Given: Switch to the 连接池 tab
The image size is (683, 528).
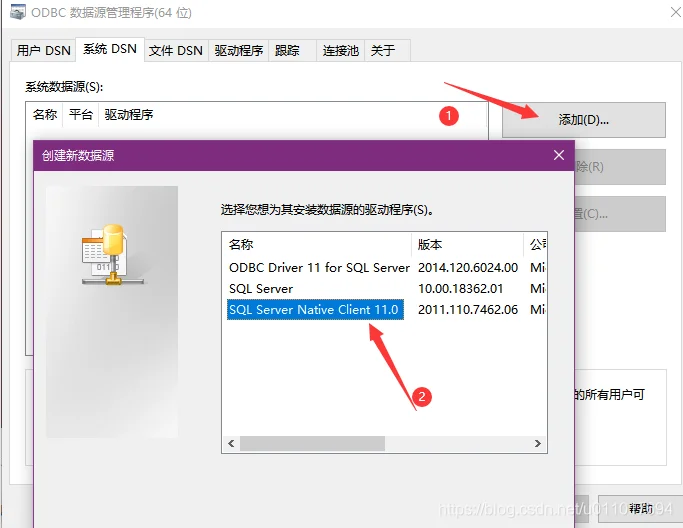Looking at the screenshot, I should point(340,51).
